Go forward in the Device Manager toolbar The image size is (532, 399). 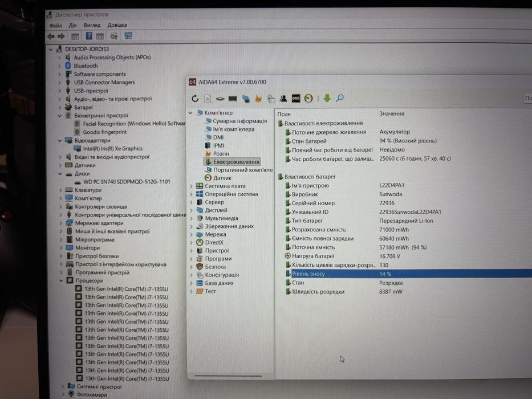pos(61,36)
